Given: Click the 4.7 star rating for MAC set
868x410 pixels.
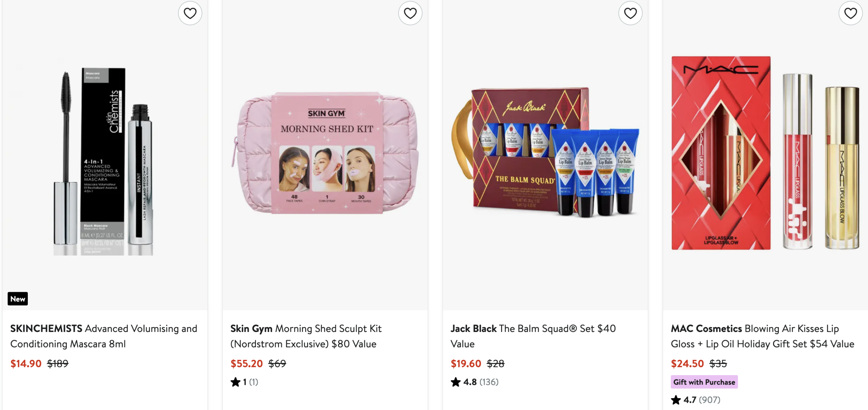Looking at the screenshot, I should point(676,400).
